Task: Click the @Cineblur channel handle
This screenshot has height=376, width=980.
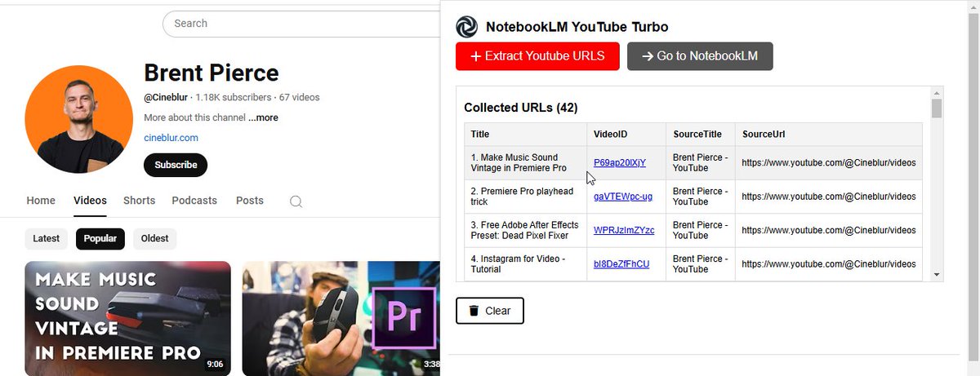Action: (x=167, y=97)
